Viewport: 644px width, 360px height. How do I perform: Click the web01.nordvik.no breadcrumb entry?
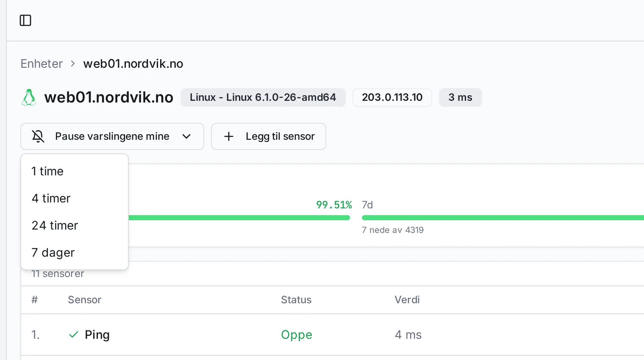133,64
